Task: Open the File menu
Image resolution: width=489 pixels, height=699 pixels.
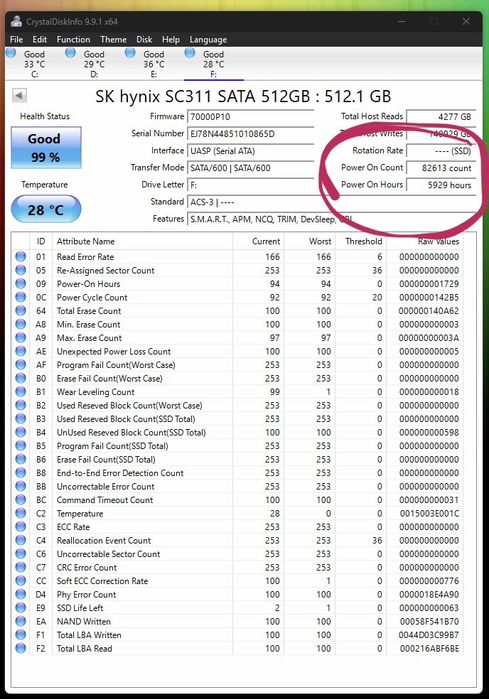Action: point(16,39)
